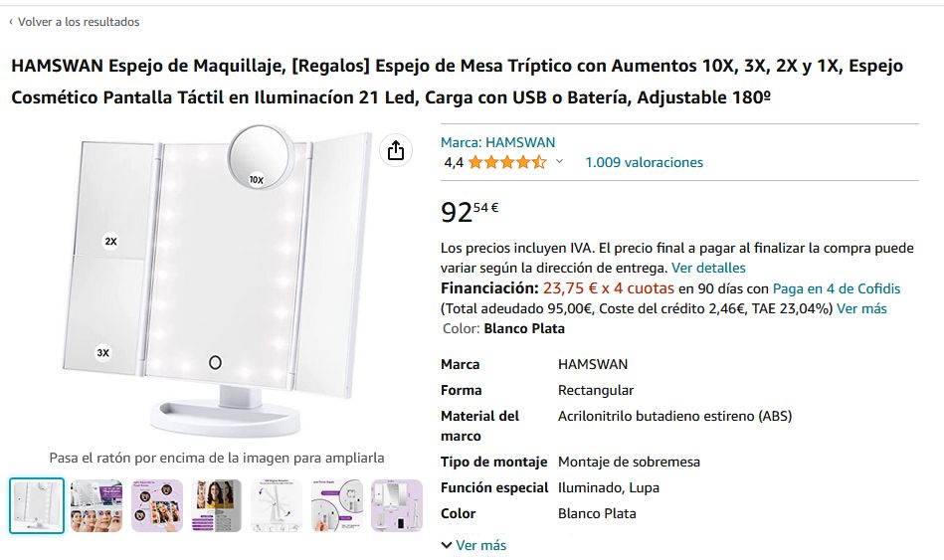
Task: Click the share icon beside the product image
Action: [396, 150]
